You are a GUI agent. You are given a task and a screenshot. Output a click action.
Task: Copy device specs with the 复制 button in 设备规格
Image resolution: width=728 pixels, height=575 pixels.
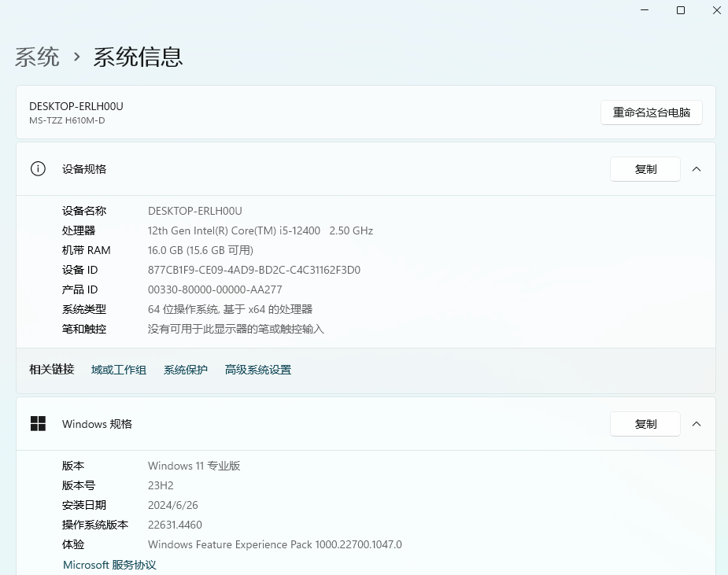pyautogui.click(x=645, y=169)
